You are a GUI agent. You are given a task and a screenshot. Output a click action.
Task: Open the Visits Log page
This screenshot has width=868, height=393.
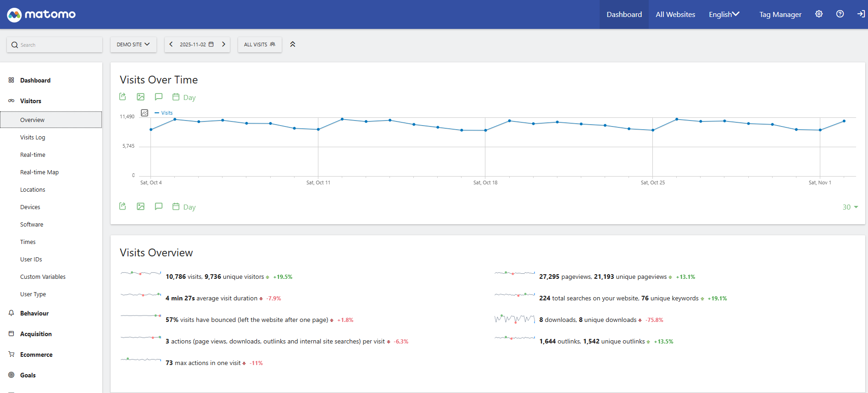pos(33,138)
